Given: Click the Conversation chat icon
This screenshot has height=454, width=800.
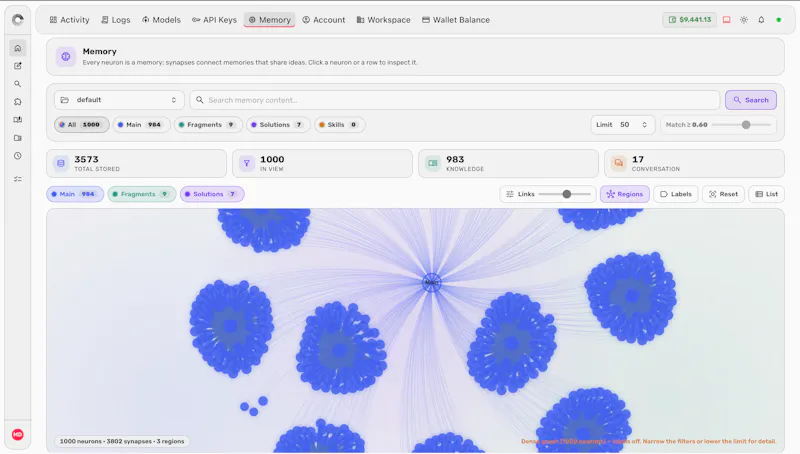Looking at the screenshot, I should click(x=618, y=163).
